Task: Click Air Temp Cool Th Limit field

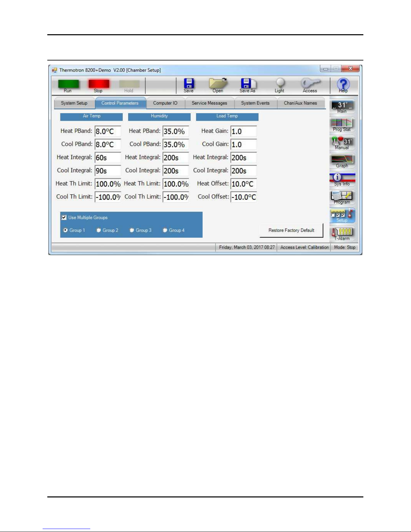Action: (x=108, y=197)
